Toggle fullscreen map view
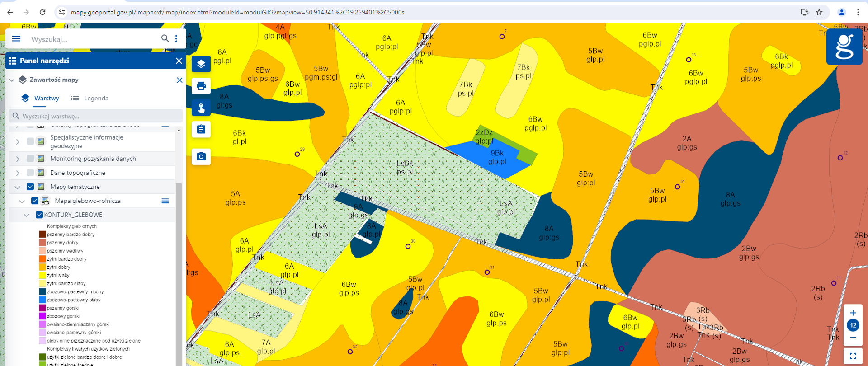Image resolution: width=868 pixels, height=366 pixels. 853,356
